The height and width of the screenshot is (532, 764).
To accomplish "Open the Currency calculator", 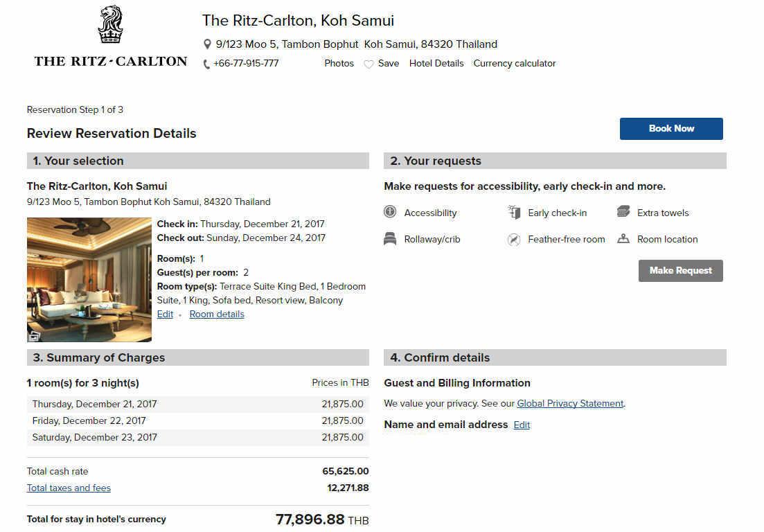I will click(x=514, y=63).
